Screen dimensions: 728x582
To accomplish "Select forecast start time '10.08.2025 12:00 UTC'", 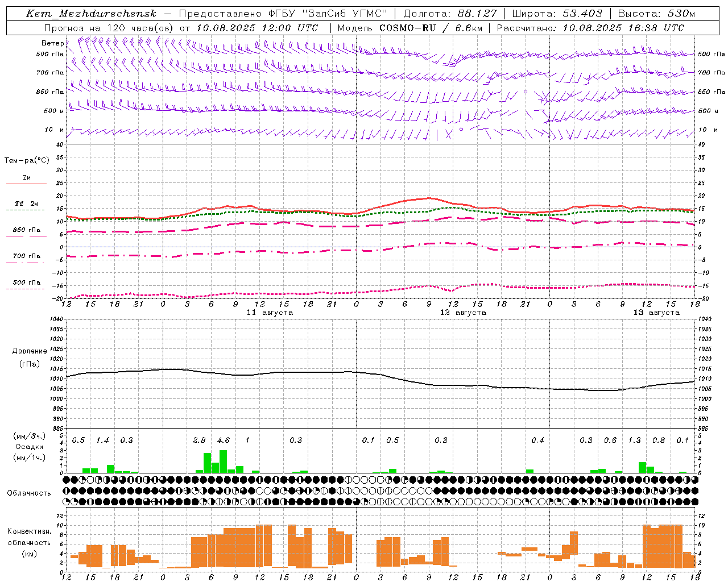I will 257,28.
